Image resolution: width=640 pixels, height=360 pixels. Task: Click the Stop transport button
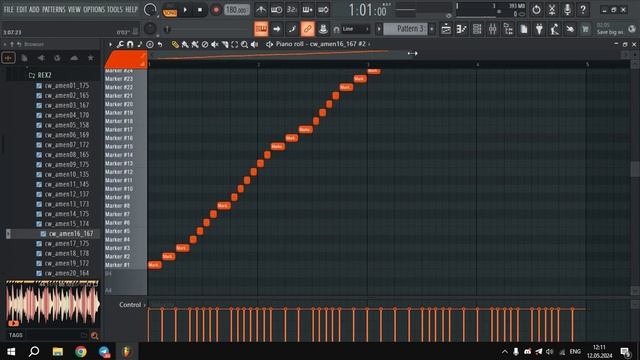200,9
